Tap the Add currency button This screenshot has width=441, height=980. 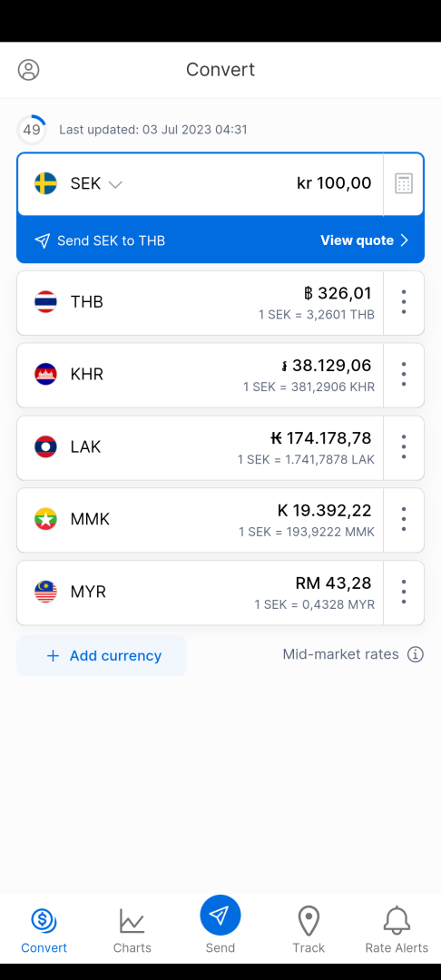pyautogui.click(x=102, y=656)
